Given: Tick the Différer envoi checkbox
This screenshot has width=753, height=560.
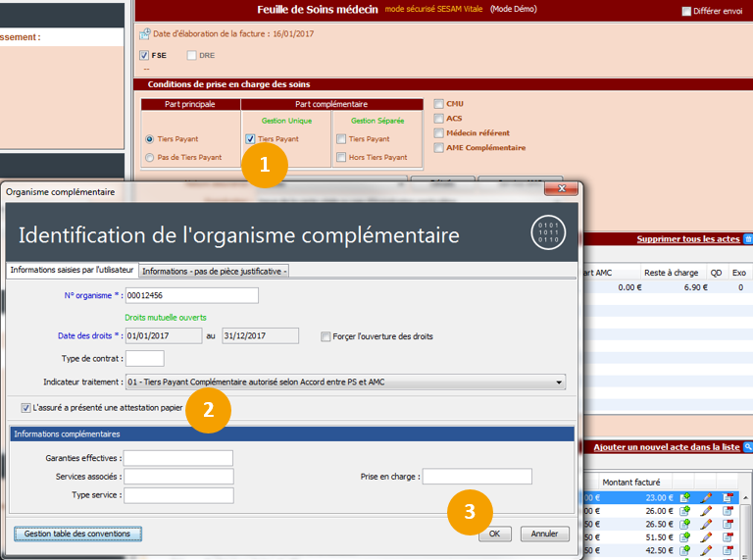Looking at the screenshot, I should pos(686,11).
